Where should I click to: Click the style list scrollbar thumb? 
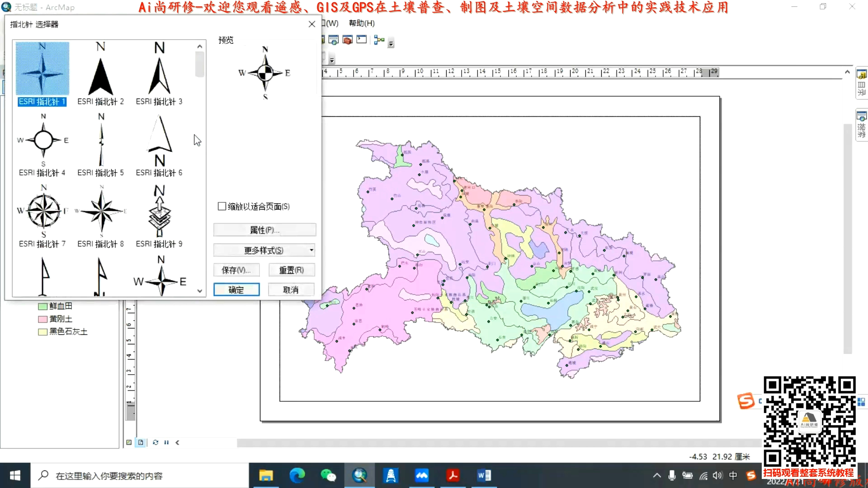tap(199, 64)
